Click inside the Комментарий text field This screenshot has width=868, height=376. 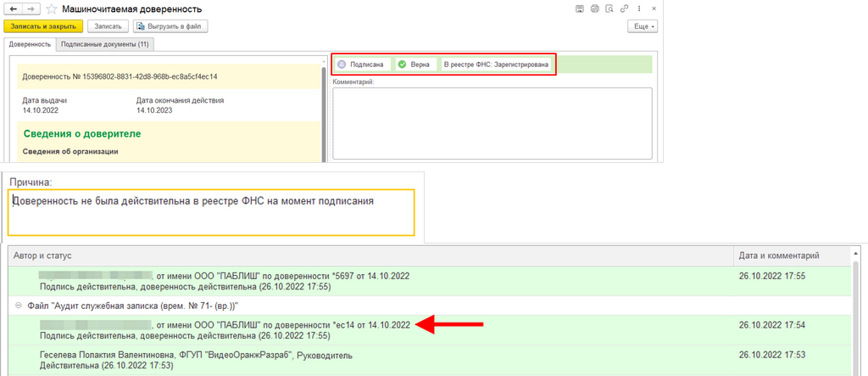492,124
